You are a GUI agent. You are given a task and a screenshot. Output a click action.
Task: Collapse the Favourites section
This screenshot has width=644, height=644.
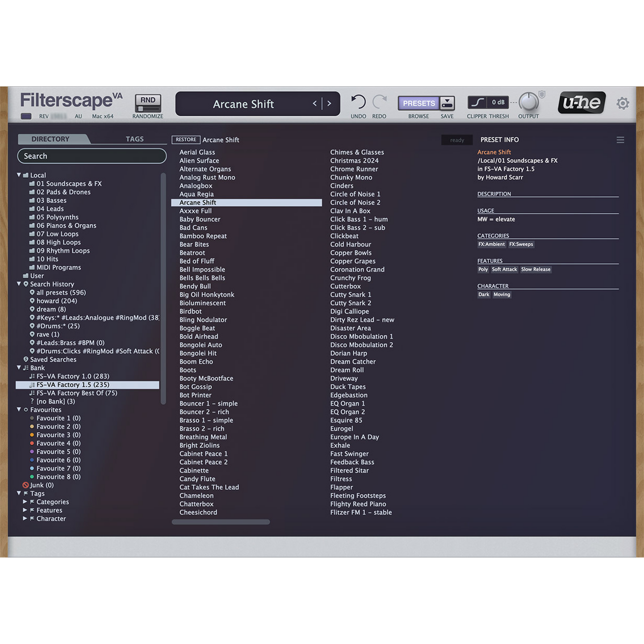coord(19,410)
